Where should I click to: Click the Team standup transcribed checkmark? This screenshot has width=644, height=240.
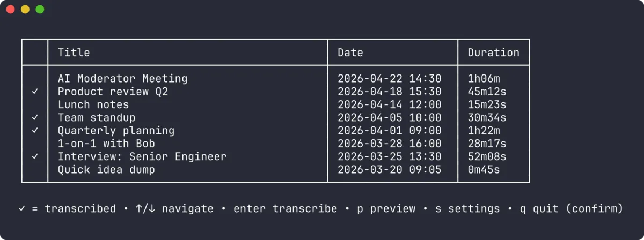(x=35, y=118)
